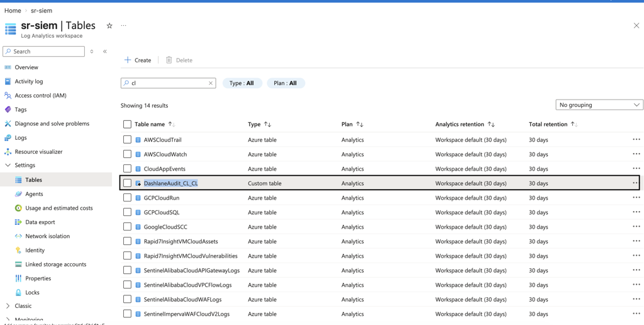Click the Network isolation icon
Viewport: 644px width, 325px height.
(x=18, y=236)
